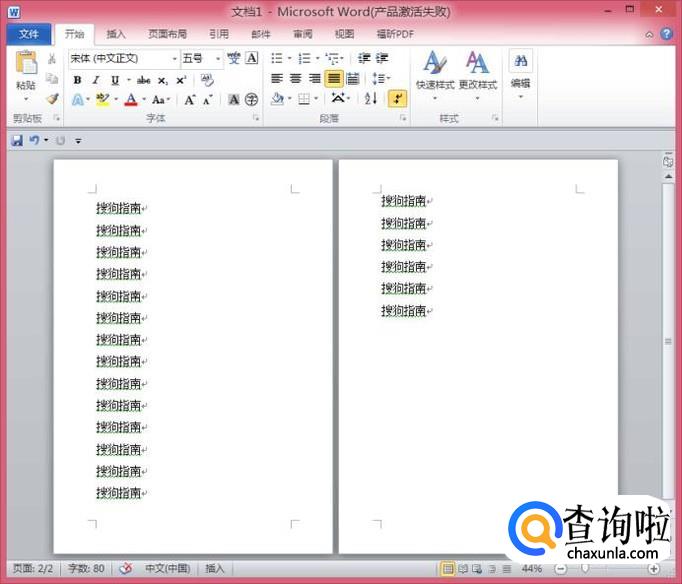Toggle Character Shading
This screenshot has width=682, height=584.
[x=234, y=100]
